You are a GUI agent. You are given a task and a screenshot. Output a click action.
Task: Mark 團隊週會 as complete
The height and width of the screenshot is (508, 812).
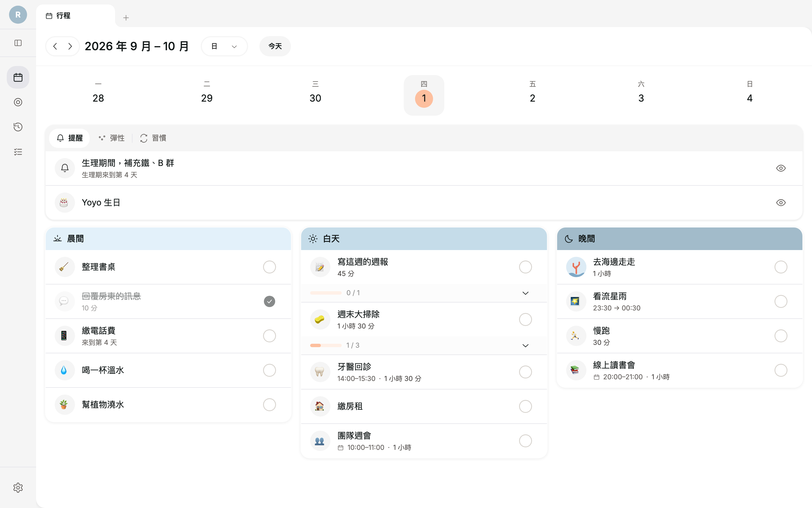point(526,441)
